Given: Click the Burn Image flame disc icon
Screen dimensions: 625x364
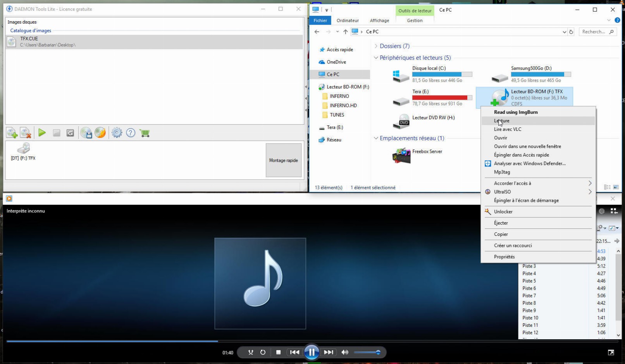Looking at the screenshot, I should tap(100, 133).
